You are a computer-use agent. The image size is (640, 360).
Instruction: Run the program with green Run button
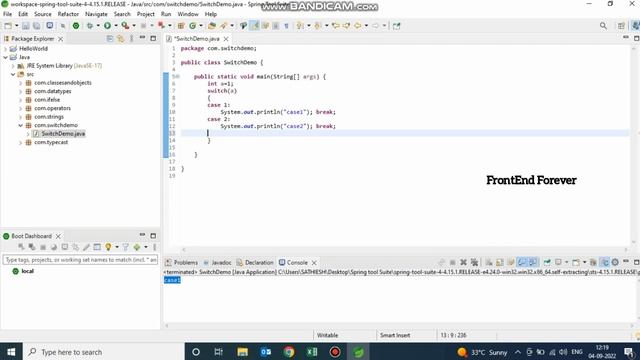[107, 26]
